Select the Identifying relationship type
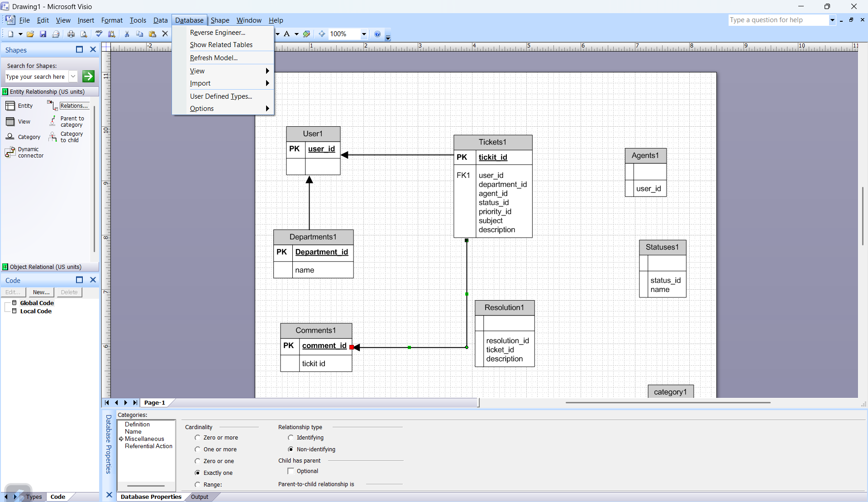The height and width of the screenshot is (502, 868). 291,438
